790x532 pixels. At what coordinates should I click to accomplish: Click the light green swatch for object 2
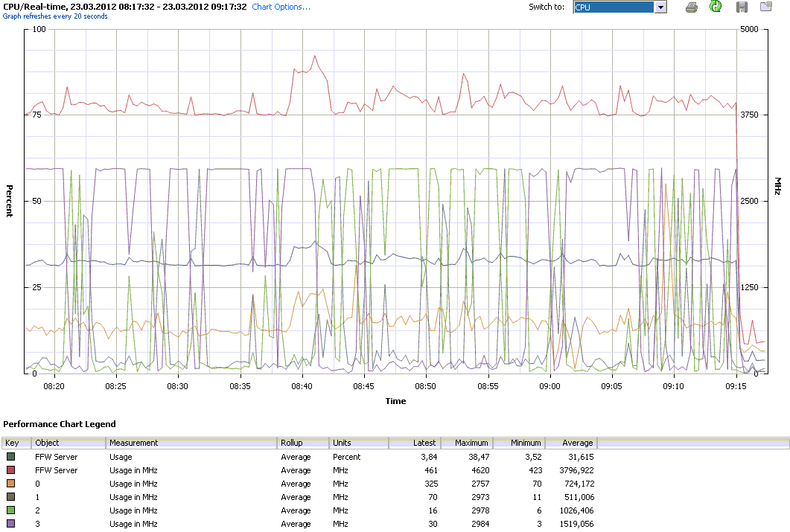click(11, 510)
